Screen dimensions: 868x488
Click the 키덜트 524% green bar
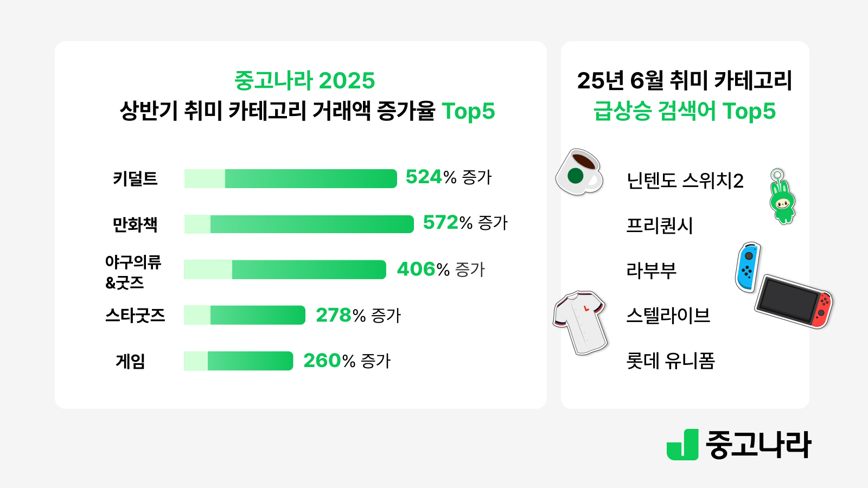click(291, 179)
